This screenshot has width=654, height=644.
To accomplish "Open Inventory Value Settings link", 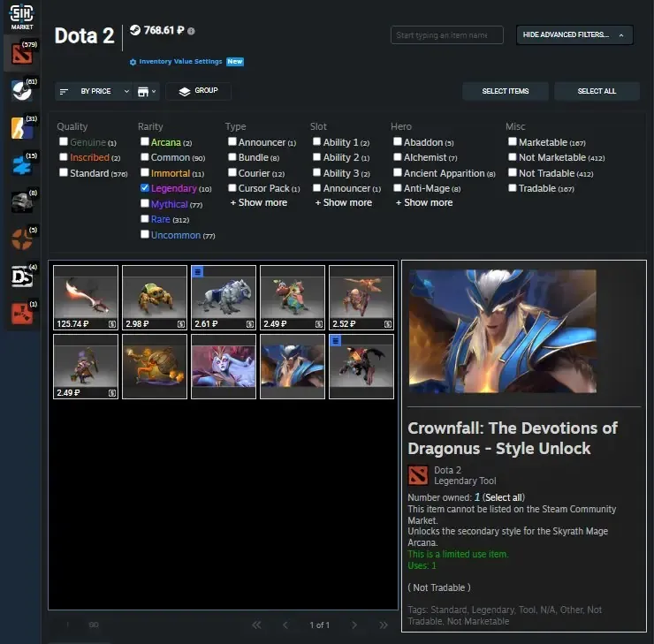I will click(x=180, y=62).
